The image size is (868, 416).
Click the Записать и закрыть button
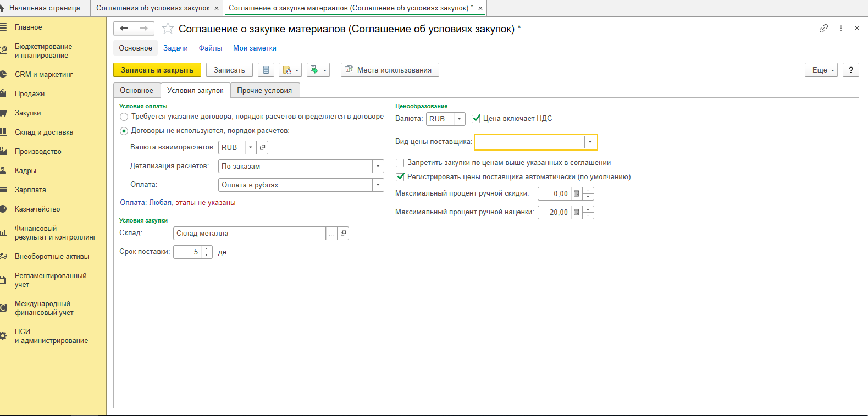(x=157, y=70)
